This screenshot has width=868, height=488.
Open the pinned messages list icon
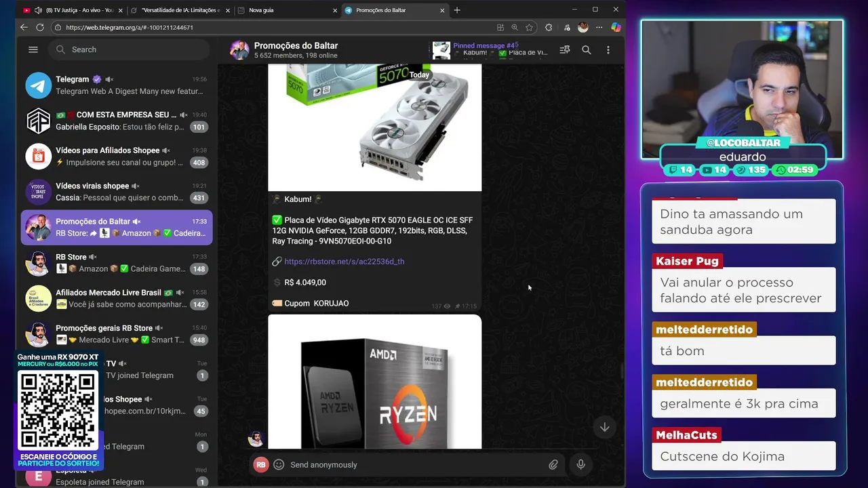click(x=564, y=50)
